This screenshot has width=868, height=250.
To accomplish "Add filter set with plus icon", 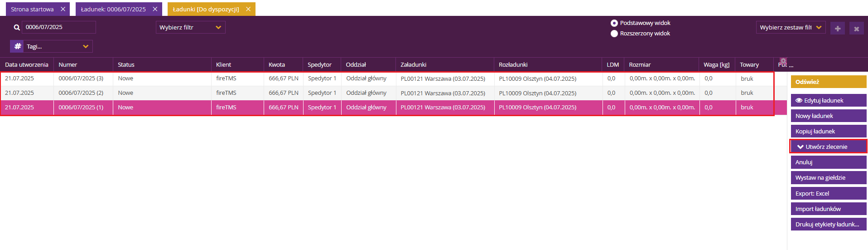I will click(838, 28).
